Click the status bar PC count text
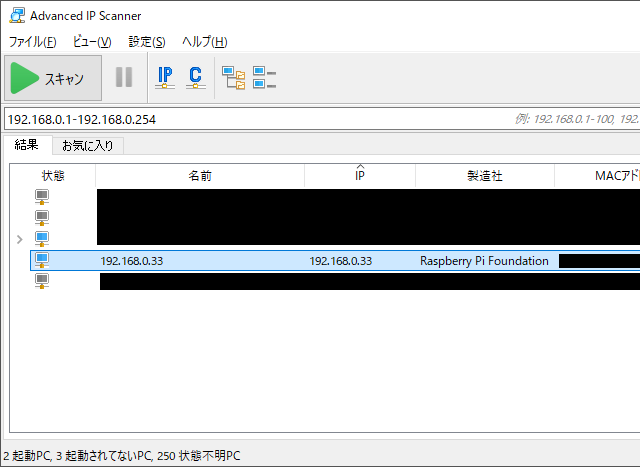 pos(122,456)
